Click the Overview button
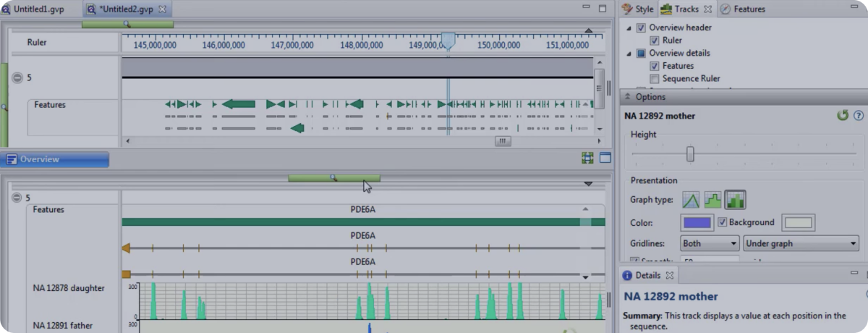 click(x=55, y=159)
